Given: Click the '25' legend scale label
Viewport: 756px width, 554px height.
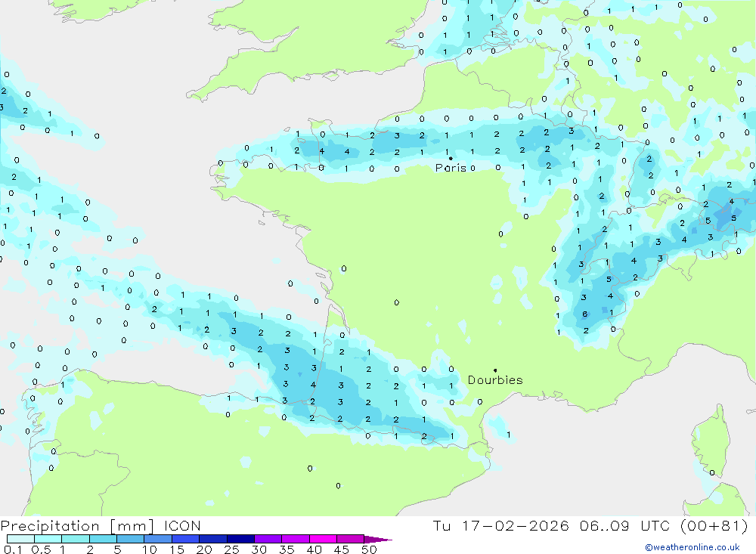Looking at the screenshot, I should tap(232, 549).
